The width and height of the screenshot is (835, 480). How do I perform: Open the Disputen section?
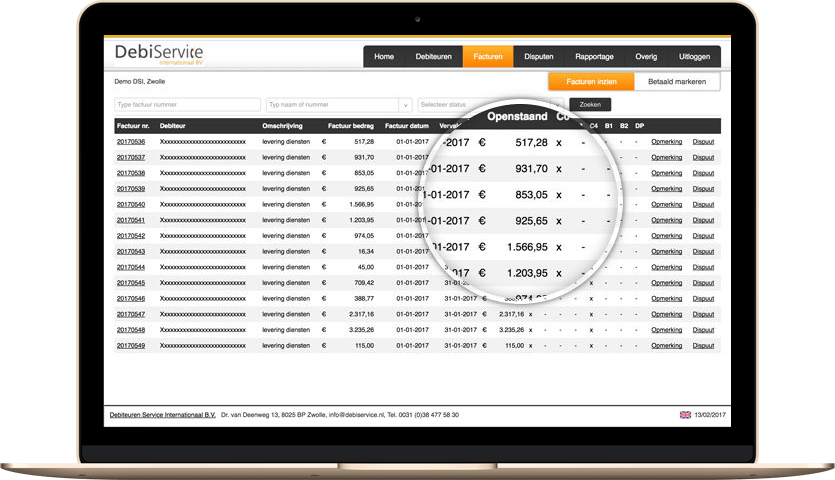(539, 57)
